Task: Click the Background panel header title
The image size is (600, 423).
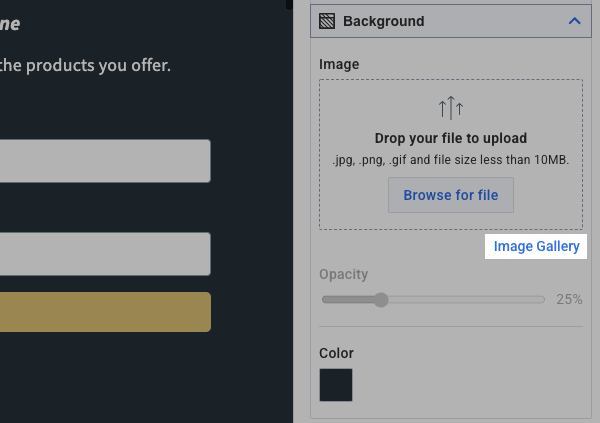Action: [383, 20]
